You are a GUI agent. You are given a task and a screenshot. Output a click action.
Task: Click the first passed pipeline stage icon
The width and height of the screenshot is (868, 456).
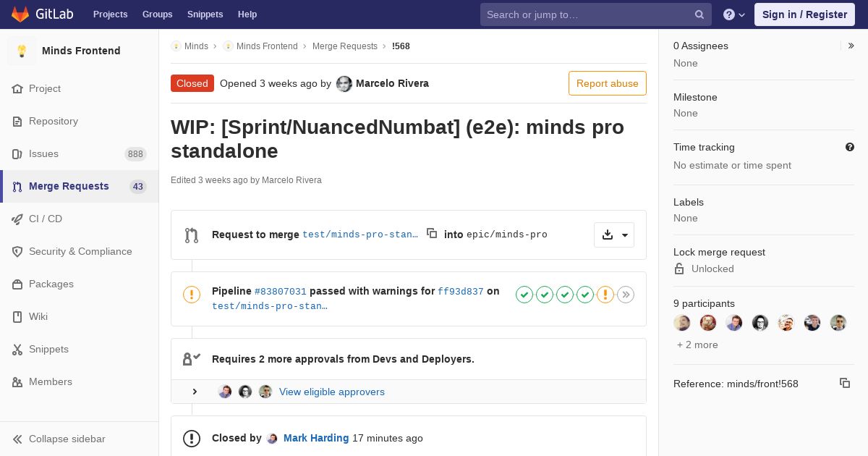coord(524,295)
